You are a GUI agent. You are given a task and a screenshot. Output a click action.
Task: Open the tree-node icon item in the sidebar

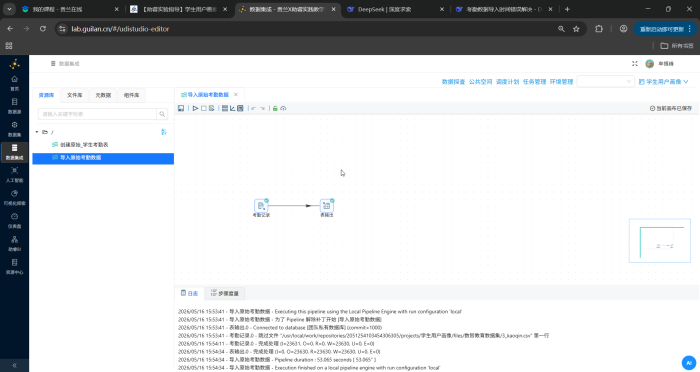pyautogui.click(x=14, y=243)
